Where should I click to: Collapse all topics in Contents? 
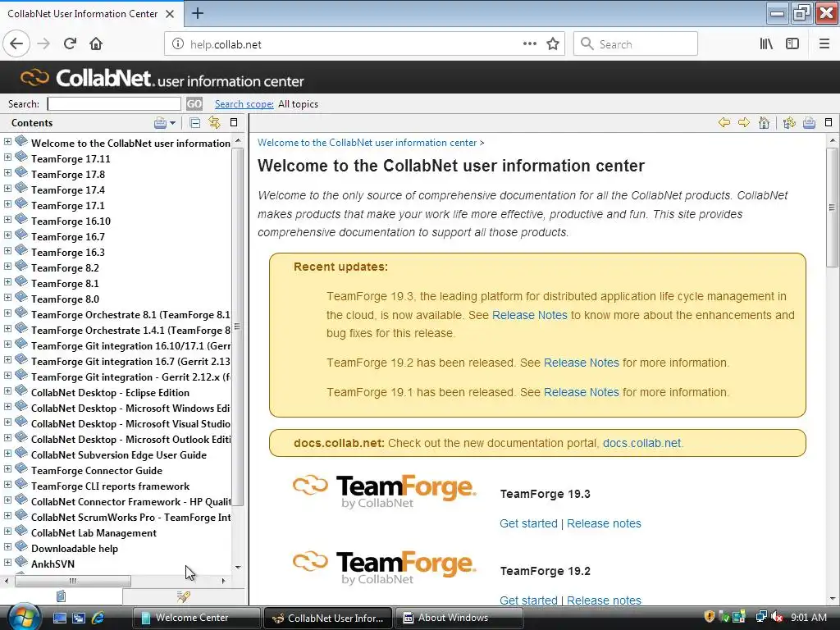click(x=195, y=123)
